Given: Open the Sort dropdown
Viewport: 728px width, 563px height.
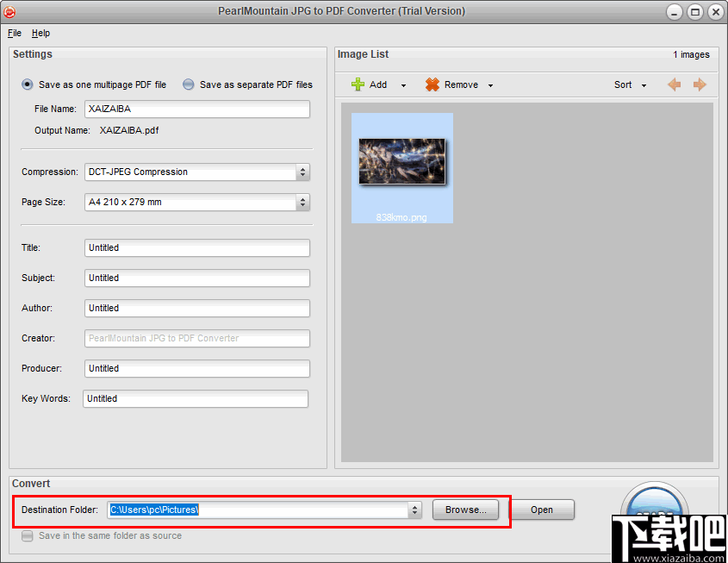Looking at the screenshot, I should tap(642, 84).
